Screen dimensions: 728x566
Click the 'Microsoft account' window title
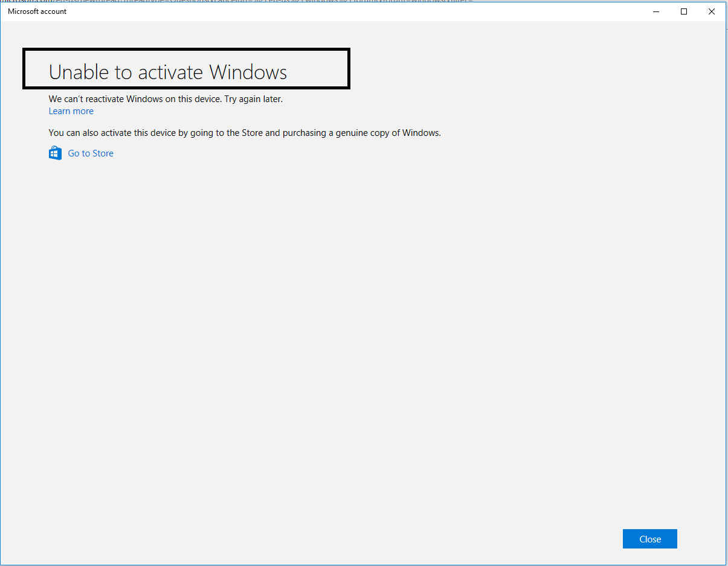(37, 11)
